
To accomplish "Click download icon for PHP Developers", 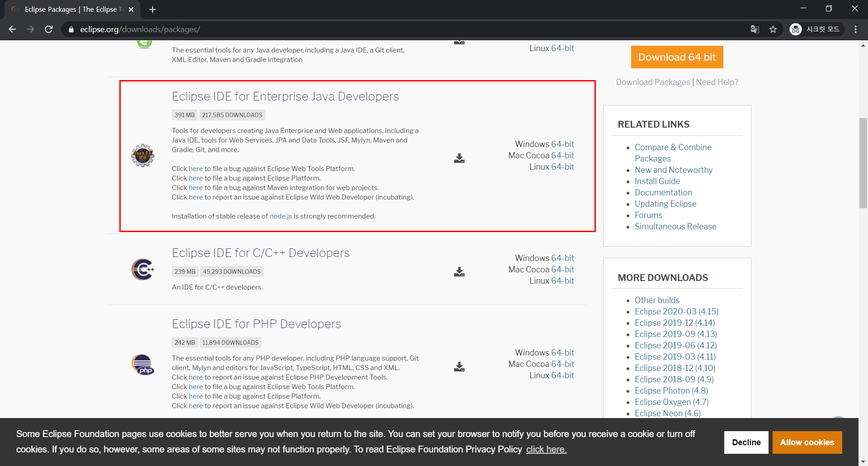I will pos(459,367).
